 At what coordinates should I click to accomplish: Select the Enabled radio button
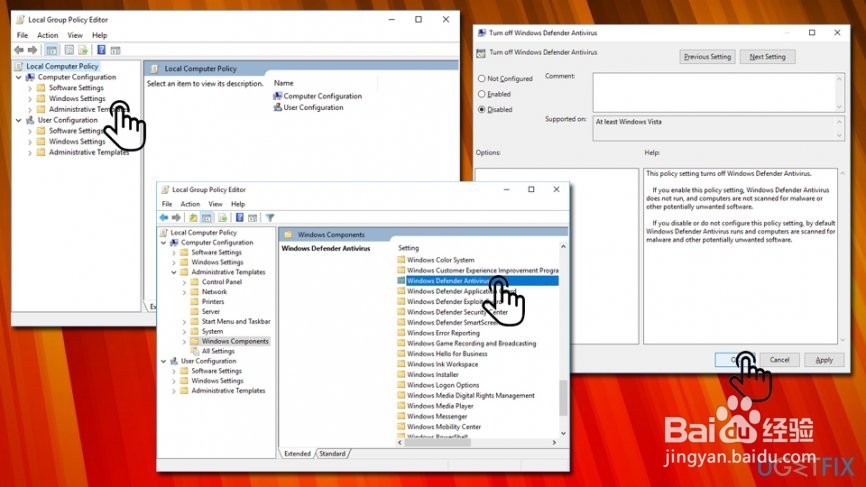pos(482,94)
